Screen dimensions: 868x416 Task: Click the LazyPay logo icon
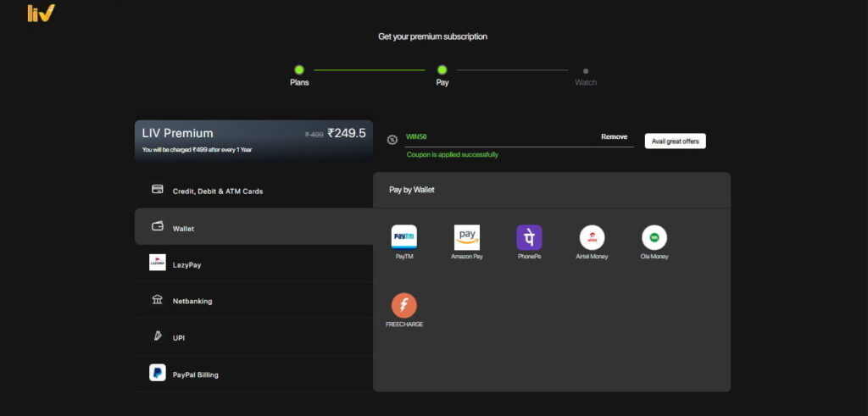coord(157,262)
